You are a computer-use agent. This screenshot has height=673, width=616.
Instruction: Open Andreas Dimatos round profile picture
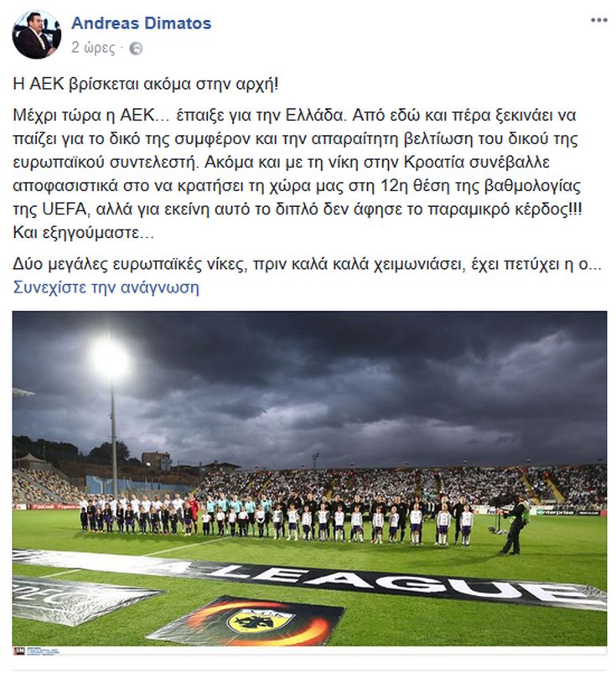click(37, 34)
